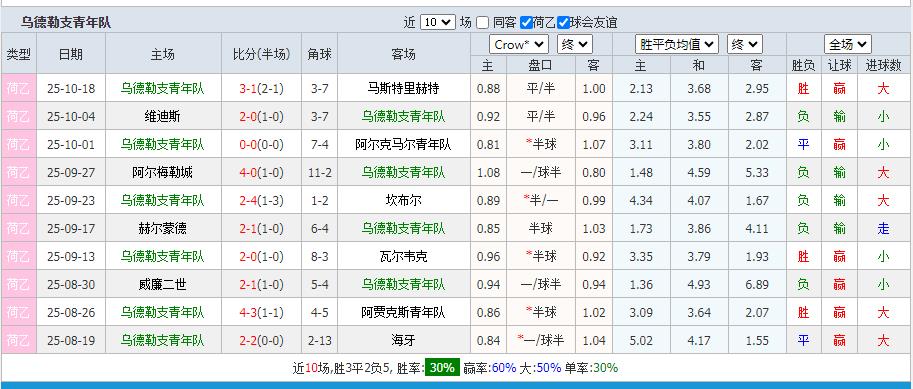Open the 终 dropdown next to Crow*
This screenshot has width=913, height=389.
pyautogui.click(x=575, y=44)
